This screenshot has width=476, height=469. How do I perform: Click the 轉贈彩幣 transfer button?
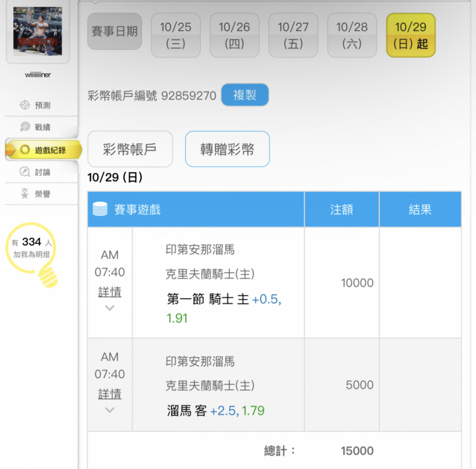click(x=227, y=149)
